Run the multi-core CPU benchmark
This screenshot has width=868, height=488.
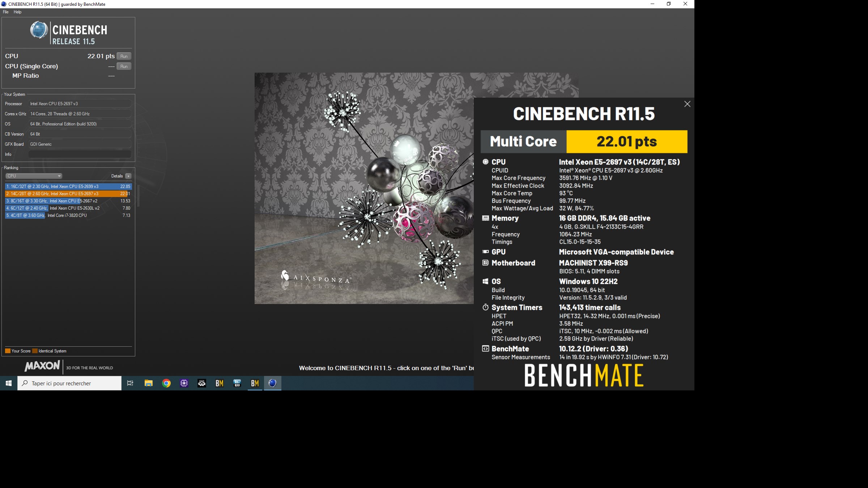[124, 56]
